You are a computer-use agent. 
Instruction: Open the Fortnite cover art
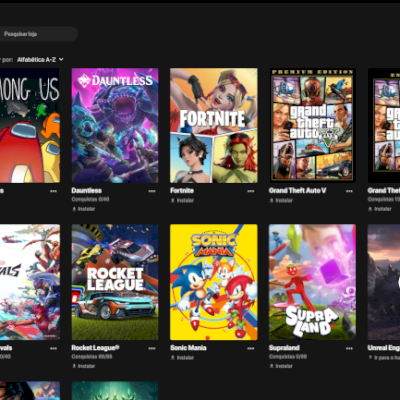pyautogui.click(x=214, y=125)
